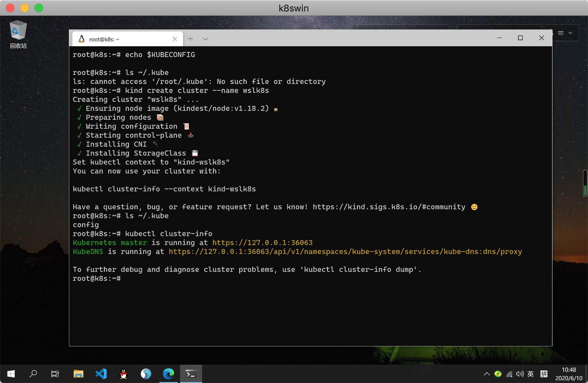
Task: Click 'kubectl cluster-info --context kind-wslk8s' line
Action: pyautogui.click(x=164, y=189)
